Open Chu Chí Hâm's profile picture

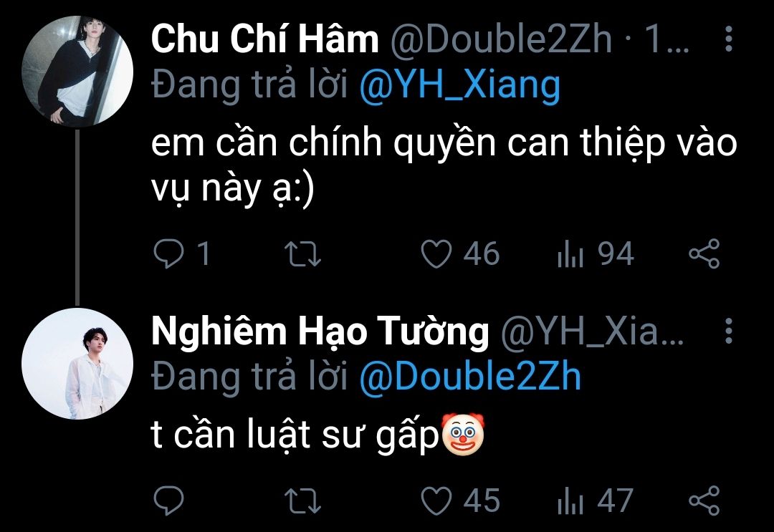77,72
